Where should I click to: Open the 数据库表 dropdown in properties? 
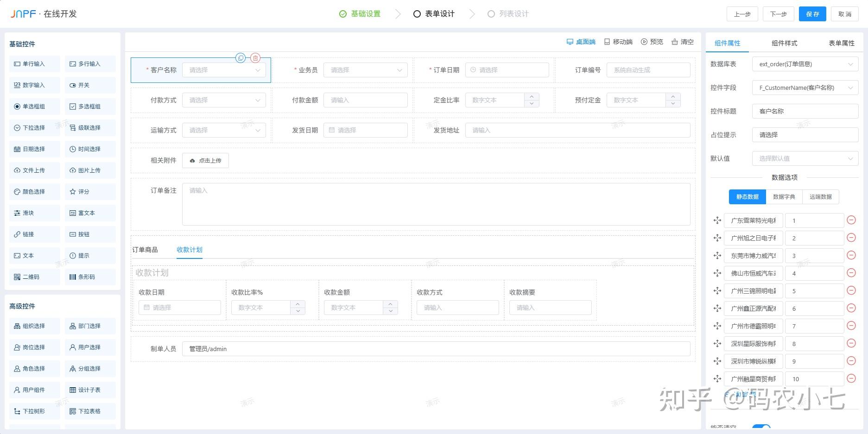click(805, 64)
